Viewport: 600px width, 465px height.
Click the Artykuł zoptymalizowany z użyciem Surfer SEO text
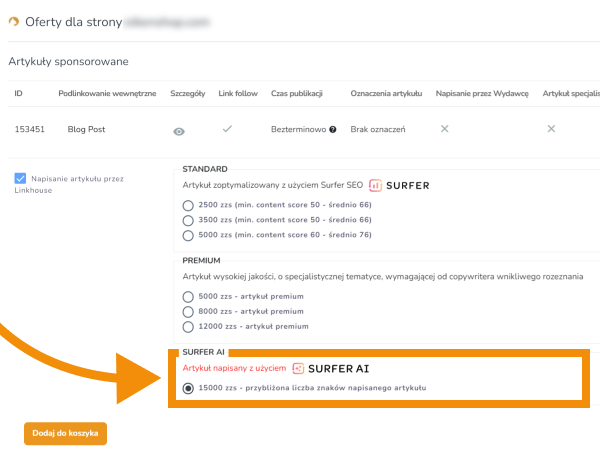272,185
